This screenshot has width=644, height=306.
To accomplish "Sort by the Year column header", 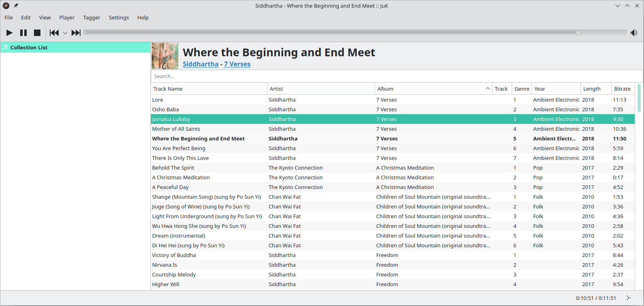I will coord(556,89).
